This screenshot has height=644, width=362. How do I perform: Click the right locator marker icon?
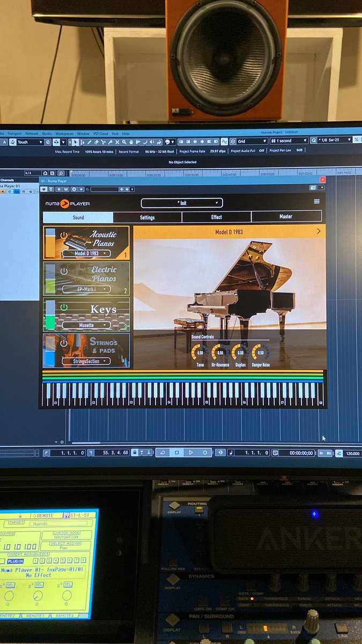(91, 452)
